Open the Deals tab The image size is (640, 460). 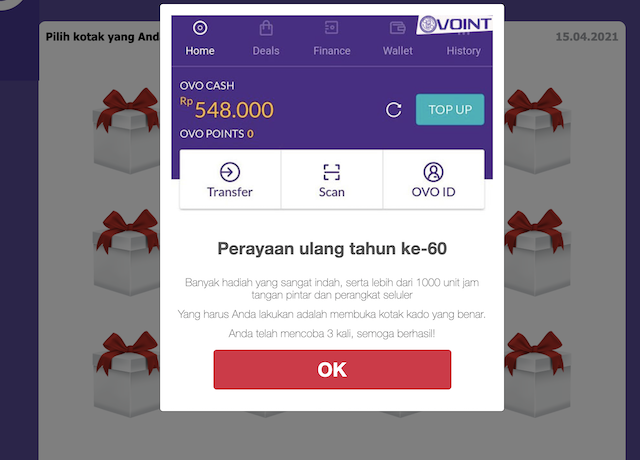point(266,39)
